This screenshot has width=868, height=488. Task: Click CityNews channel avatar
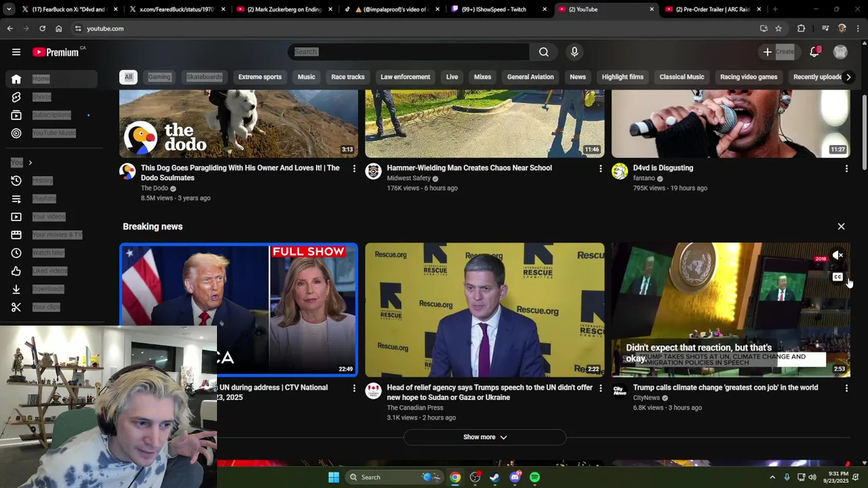620,390
